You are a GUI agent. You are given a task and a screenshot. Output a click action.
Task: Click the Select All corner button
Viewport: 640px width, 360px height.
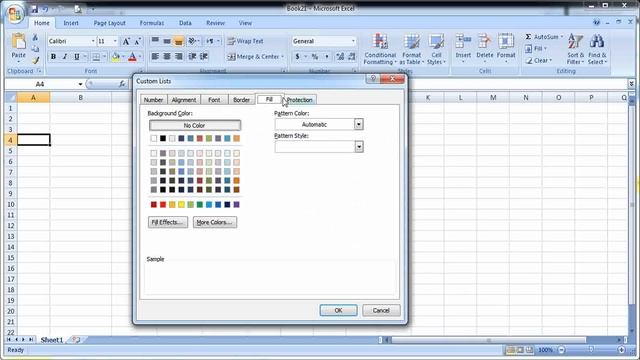(x=11, y=98)
